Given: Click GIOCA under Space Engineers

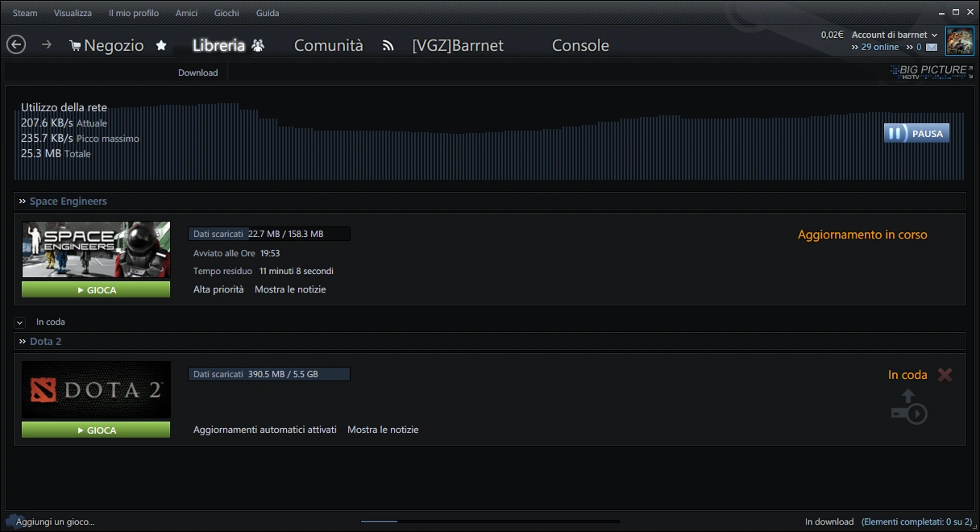Looking at the screenshot, I should point(96,289).
